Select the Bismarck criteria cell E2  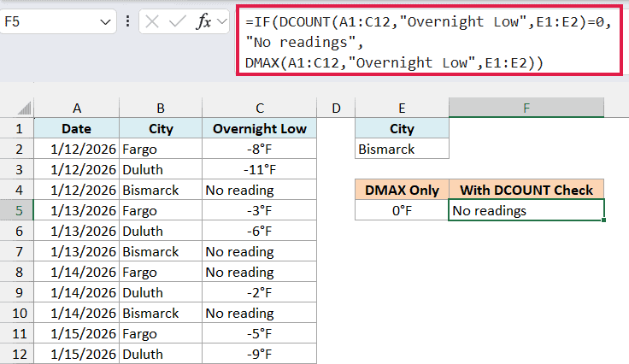tap(402, 150)
